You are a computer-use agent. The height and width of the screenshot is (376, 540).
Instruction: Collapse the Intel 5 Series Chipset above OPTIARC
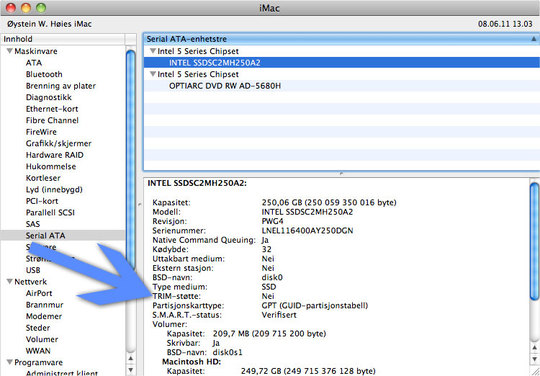pos(153,74)
